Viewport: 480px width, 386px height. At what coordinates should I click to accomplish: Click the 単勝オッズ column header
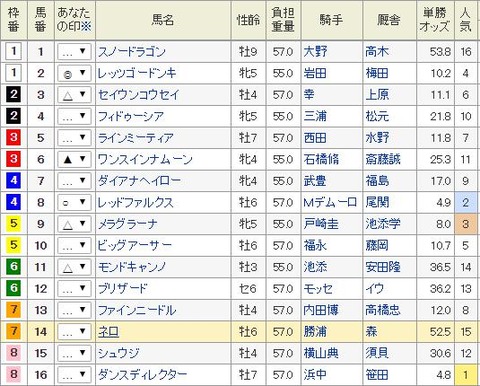coord(435,20)
